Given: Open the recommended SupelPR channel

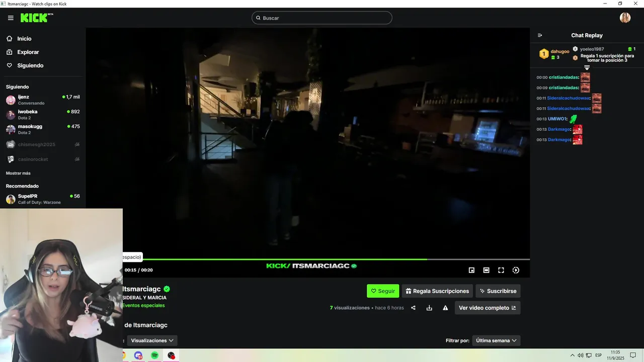Looking at the screenshot, I should tap(43, 199).
